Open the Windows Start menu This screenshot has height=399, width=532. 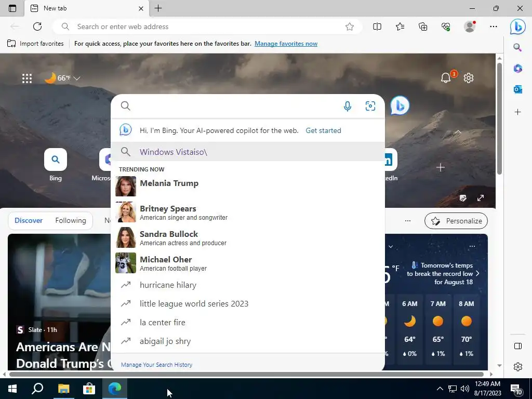[12, 389]
